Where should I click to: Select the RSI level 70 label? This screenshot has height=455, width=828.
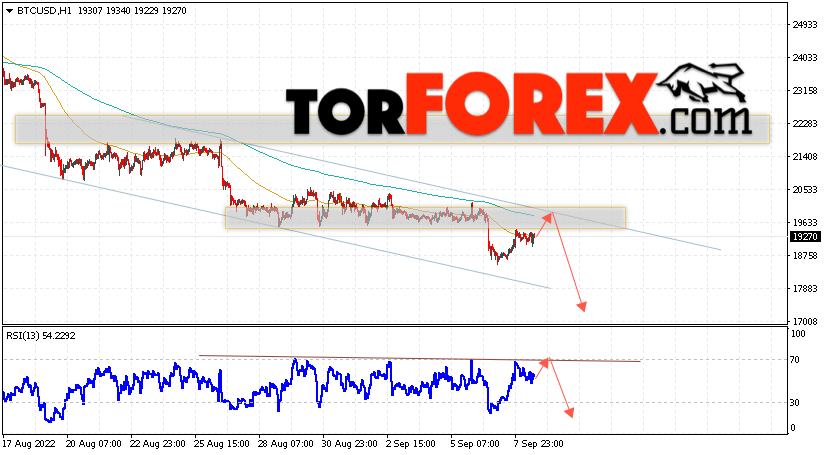coord(795,360)
